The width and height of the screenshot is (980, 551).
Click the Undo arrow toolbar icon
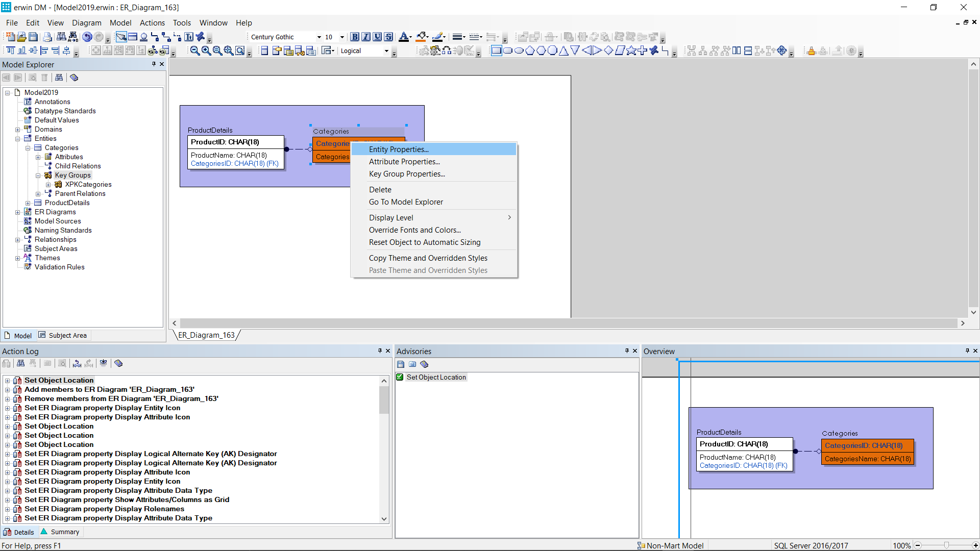87,37
